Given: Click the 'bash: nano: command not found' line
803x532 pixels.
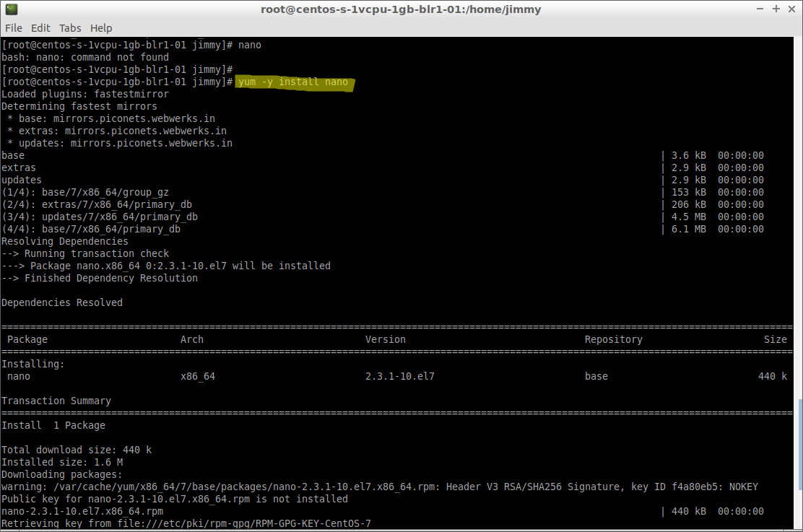Looking at the screenshot, I should [85, 57].
